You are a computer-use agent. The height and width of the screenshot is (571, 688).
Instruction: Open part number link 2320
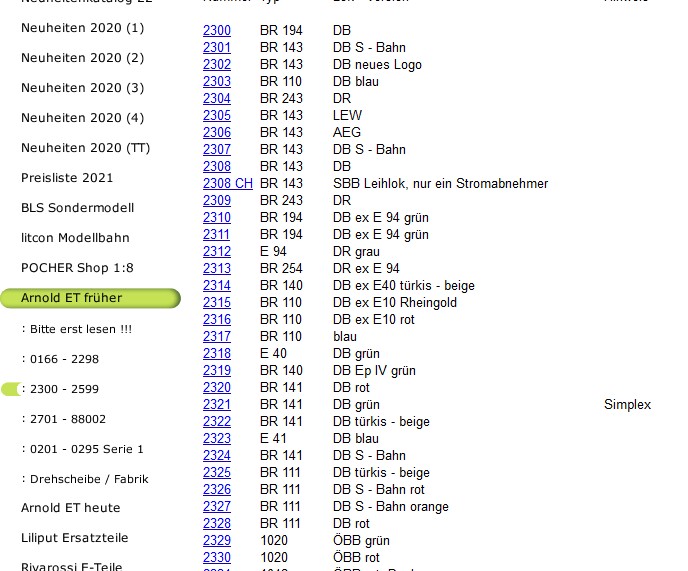pos(217,388)
